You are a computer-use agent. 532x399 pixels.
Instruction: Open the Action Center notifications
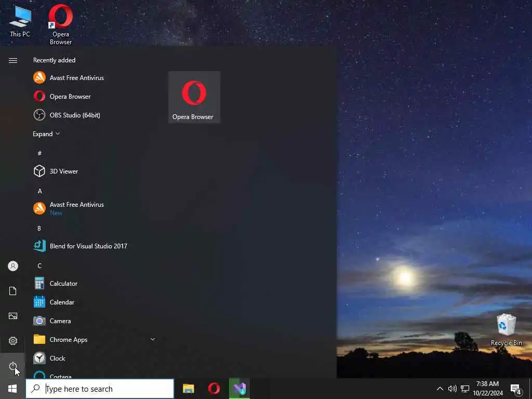(516, 389)
